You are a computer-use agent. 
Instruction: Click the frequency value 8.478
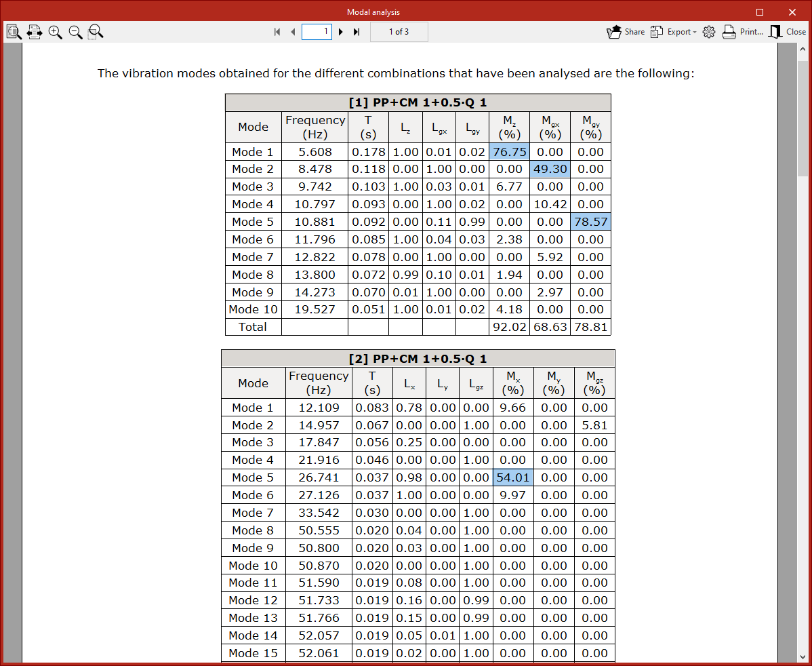pyautogui.click(x=315, y=169)
